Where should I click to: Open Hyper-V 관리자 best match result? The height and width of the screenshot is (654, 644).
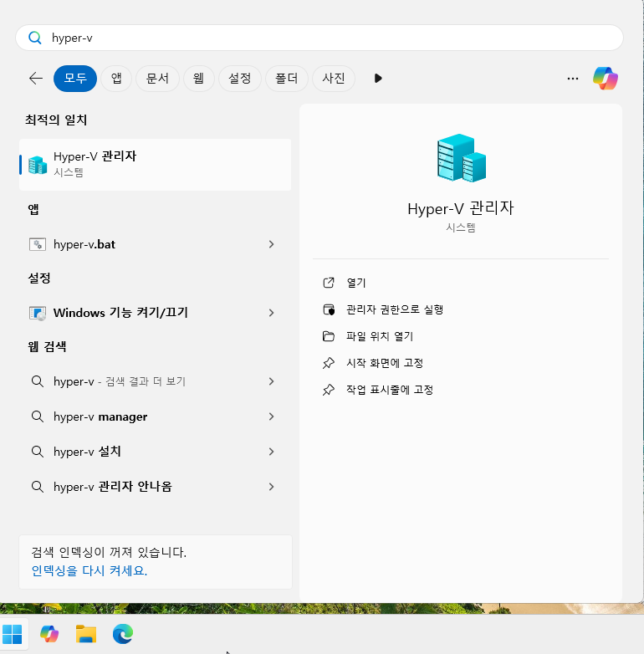[156, 165]
